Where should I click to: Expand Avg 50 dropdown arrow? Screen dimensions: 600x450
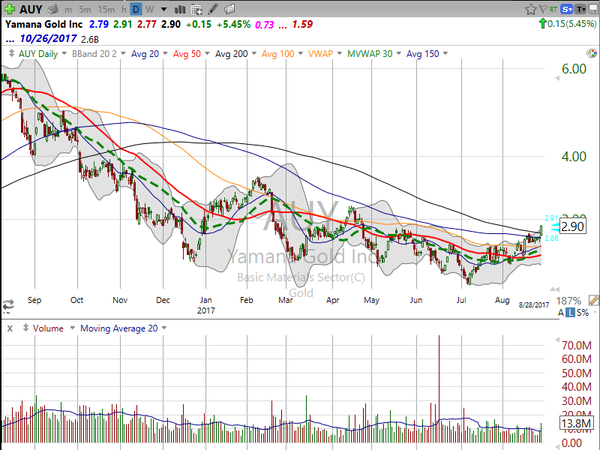pos(207,54)
